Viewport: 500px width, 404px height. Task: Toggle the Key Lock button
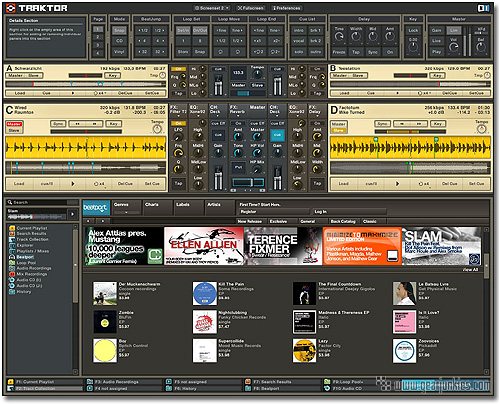(413, 30)
